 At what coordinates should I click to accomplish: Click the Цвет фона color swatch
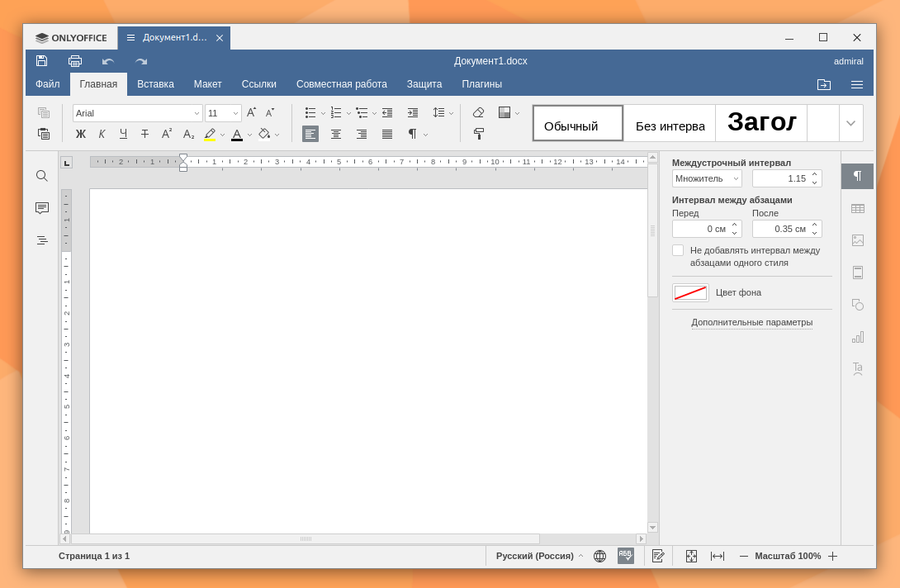pyautogui.click(x=690, y=293)
